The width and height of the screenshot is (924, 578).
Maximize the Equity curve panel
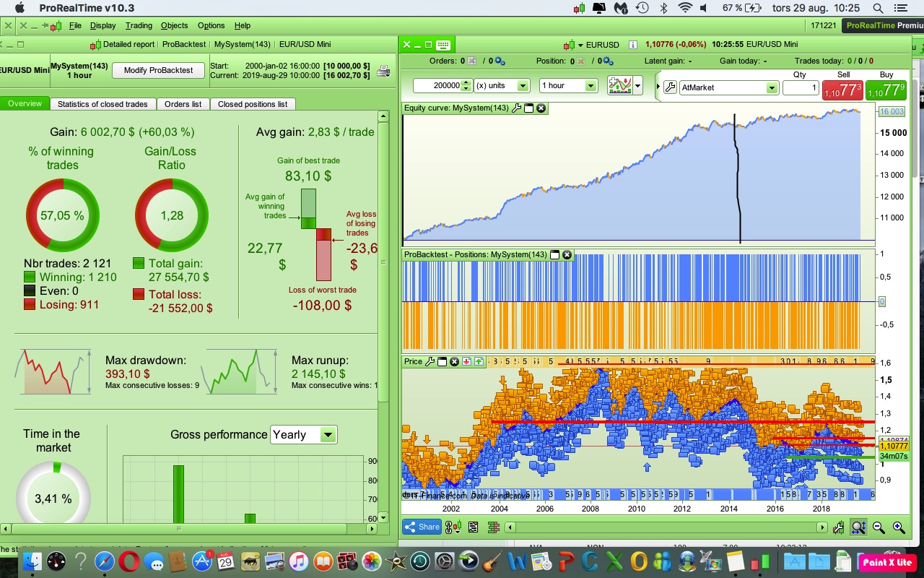tap(528, 108)
